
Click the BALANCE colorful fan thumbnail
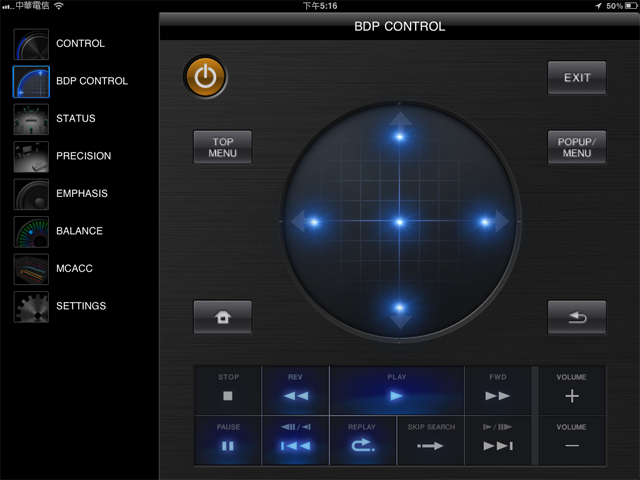click(31, 232)
